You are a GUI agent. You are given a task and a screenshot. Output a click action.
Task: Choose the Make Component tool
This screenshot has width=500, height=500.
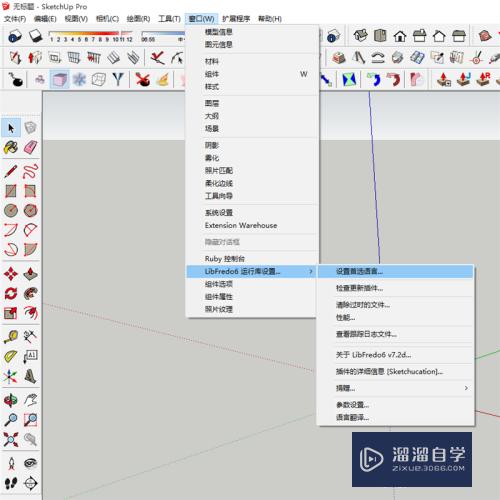pos(30,128)
